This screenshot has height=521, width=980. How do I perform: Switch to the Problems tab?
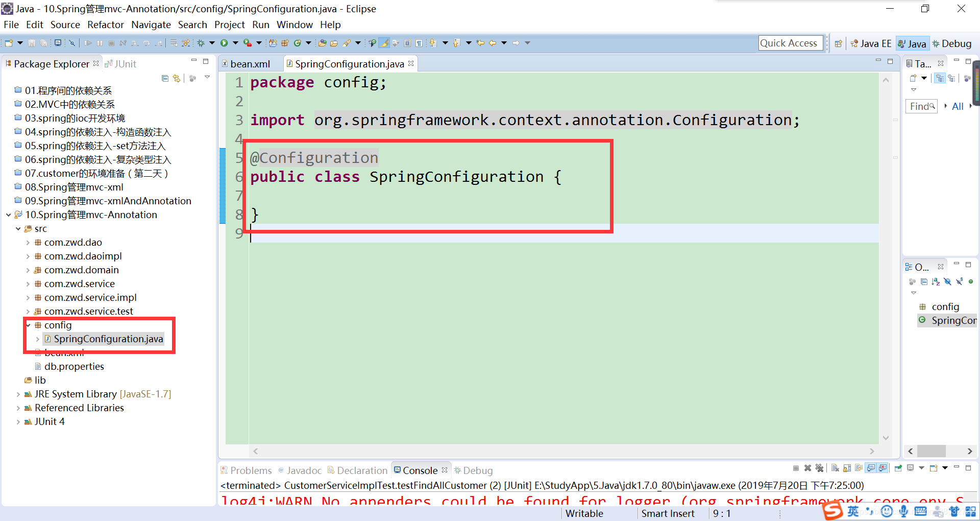[246, 470]
